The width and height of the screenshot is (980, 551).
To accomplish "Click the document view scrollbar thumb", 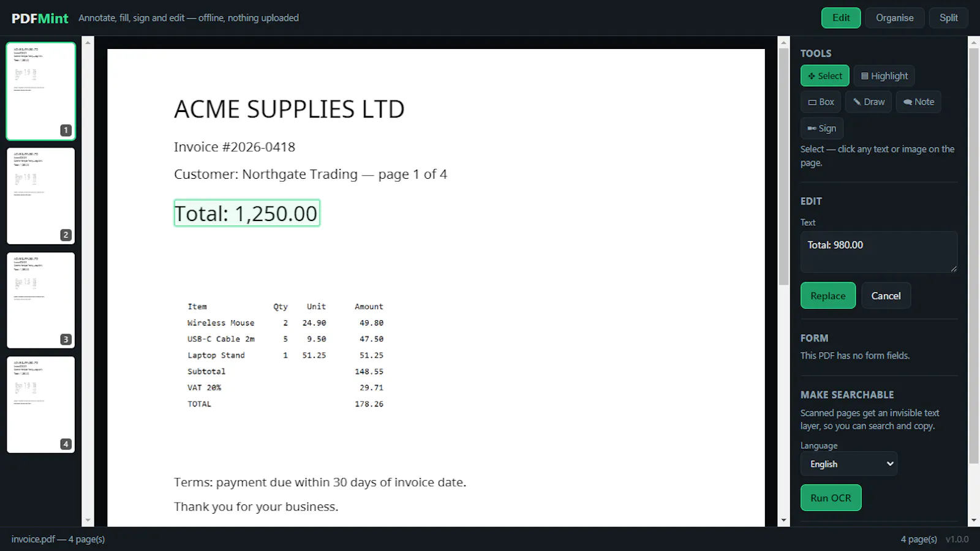I will coord(783,166).
